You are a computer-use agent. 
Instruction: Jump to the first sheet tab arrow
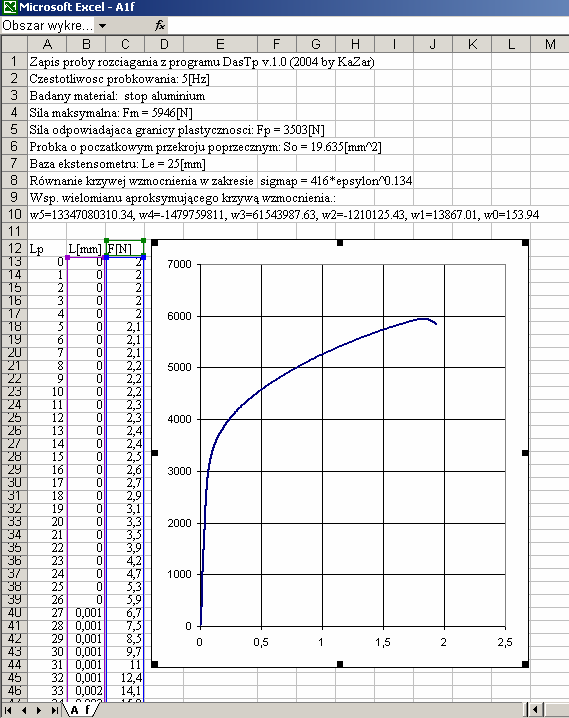tap(8, 710)
